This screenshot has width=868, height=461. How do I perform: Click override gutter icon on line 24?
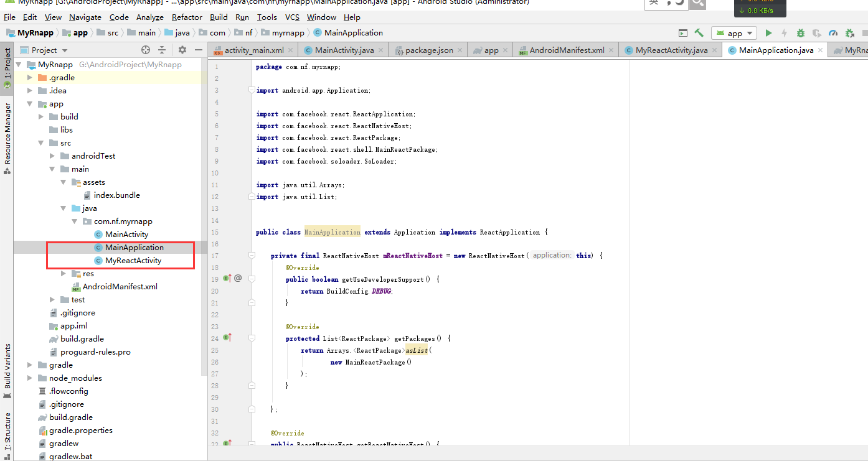pyautogui.click(x=227, y=338)
